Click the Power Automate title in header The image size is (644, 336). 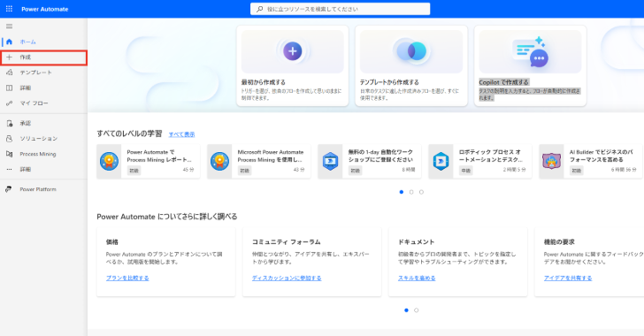click(x=45, y=9)
